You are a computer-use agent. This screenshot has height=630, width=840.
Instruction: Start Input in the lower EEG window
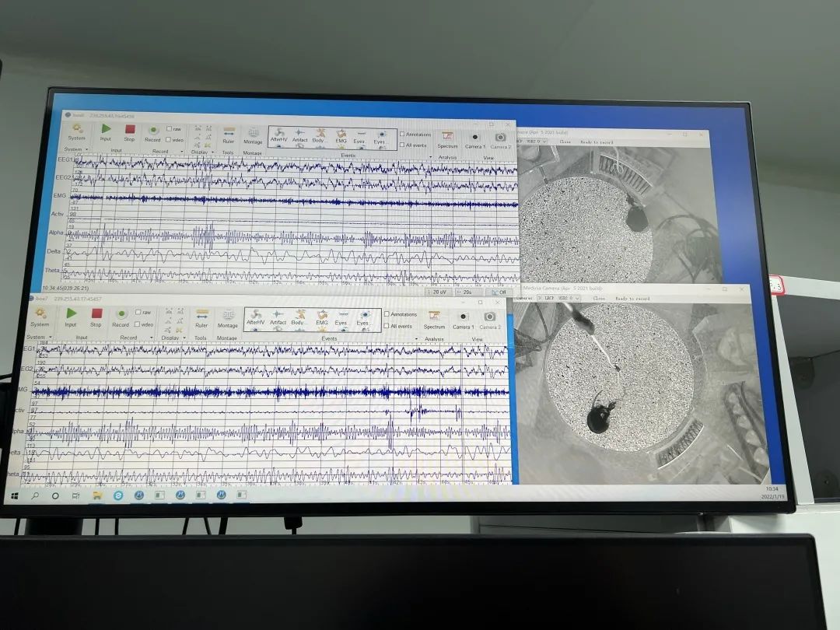[71, 317]
